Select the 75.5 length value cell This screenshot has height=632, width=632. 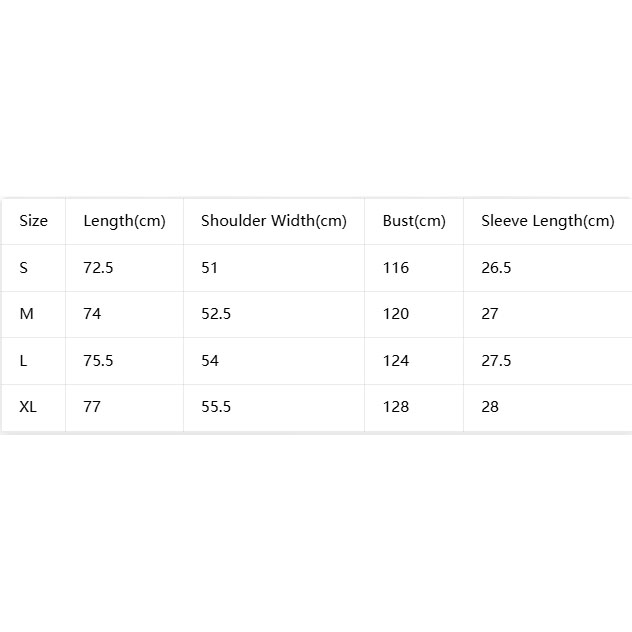[x=125, y=361]
